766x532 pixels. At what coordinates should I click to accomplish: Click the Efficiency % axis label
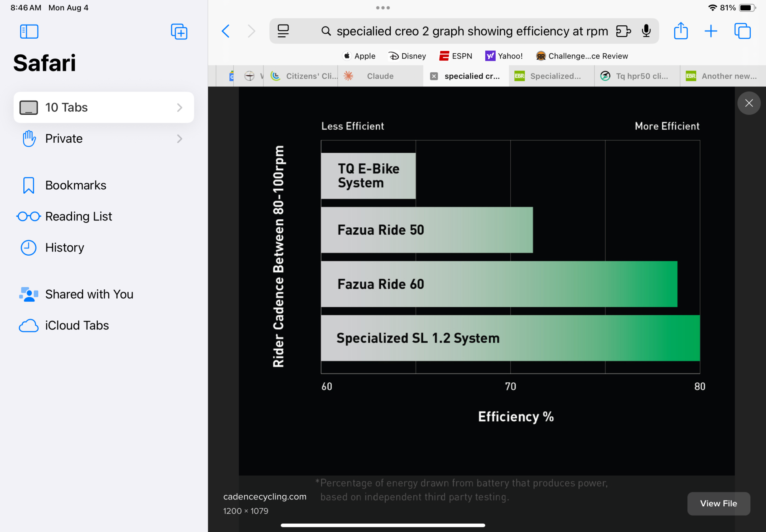[516, 416]
